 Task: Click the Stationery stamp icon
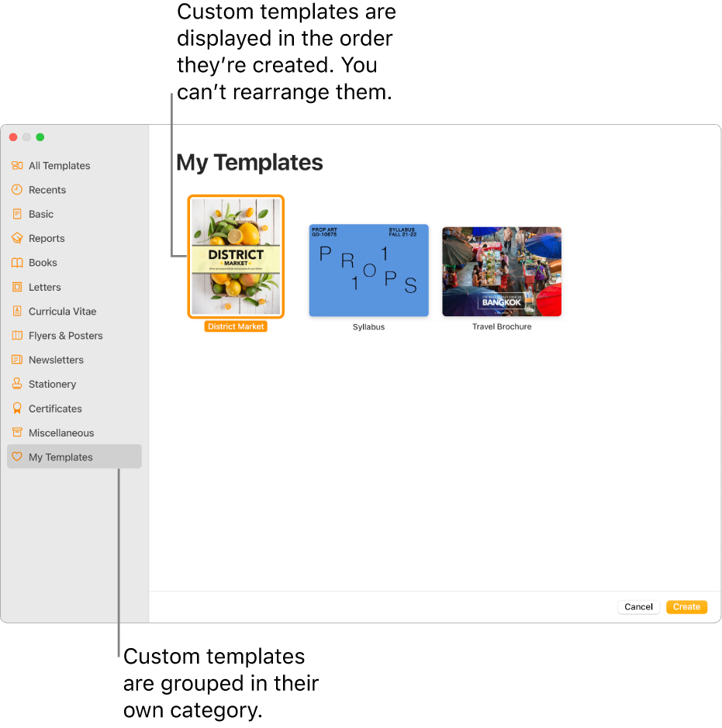17,384
